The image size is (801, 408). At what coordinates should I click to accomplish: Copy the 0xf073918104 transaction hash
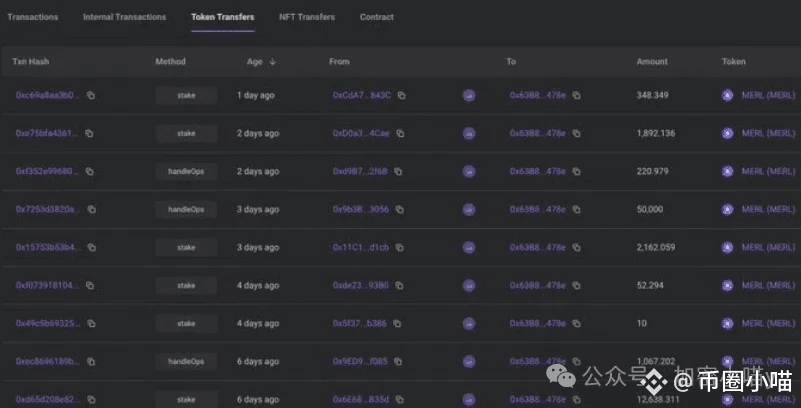(89, 285)
